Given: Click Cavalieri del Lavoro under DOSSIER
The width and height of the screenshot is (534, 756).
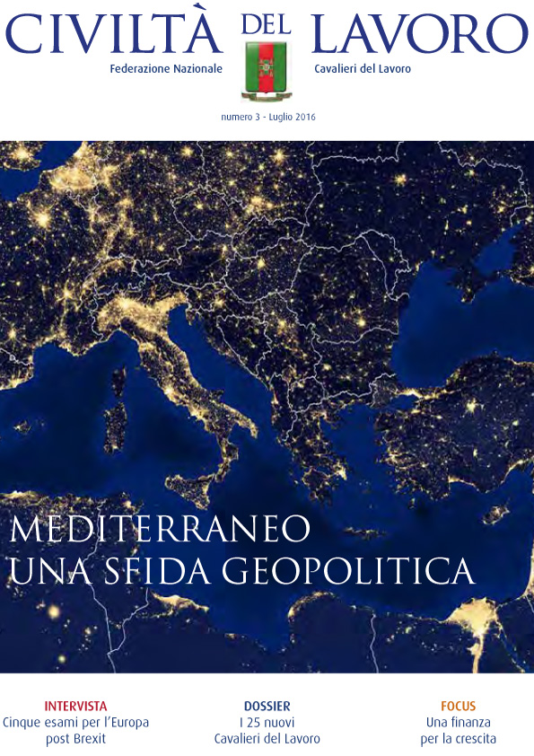Looking at the screenshot, I should 267,739.
